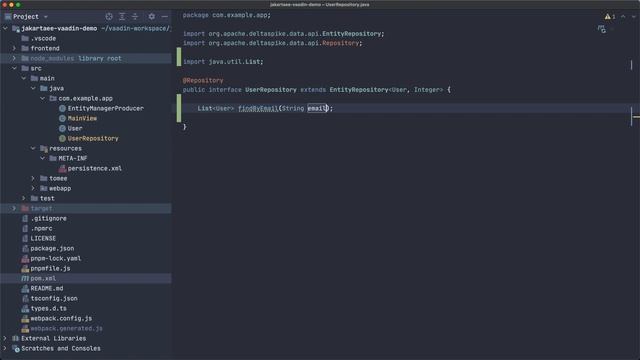Open pnpm-lock.yaml file
The image size is (640, 360).
[x=56, y=258]
